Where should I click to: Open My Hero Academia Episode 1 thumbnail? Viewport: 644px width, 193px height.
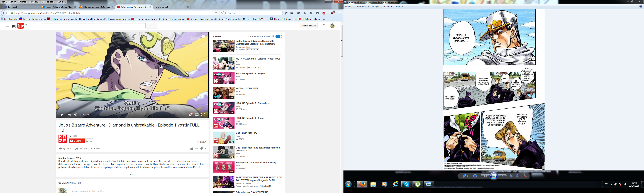(x=223, y=63)
